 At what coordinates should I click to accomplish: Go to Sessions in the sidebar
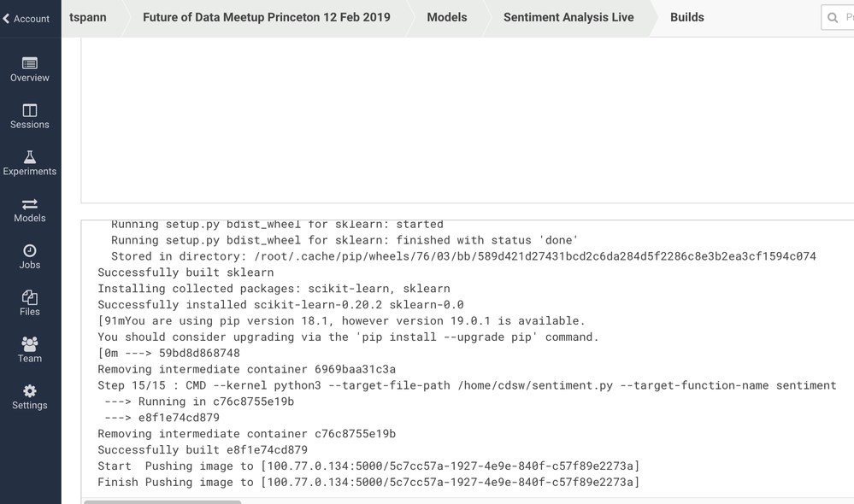(30, 110)
